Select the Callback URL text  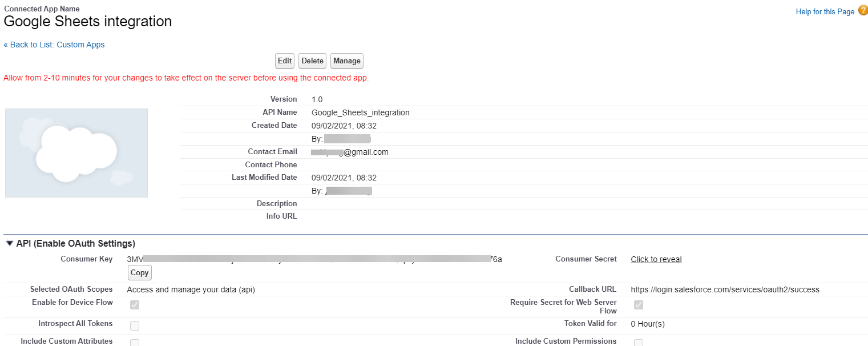coord(725,289)
